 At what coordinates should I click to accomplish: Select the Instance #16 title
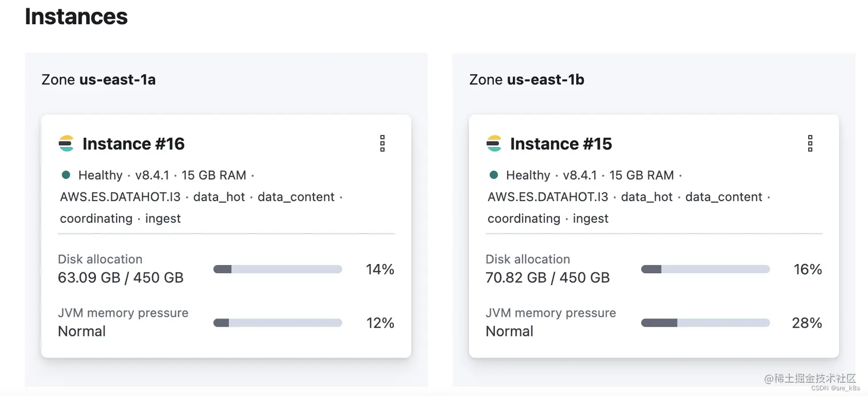[133, 143]
